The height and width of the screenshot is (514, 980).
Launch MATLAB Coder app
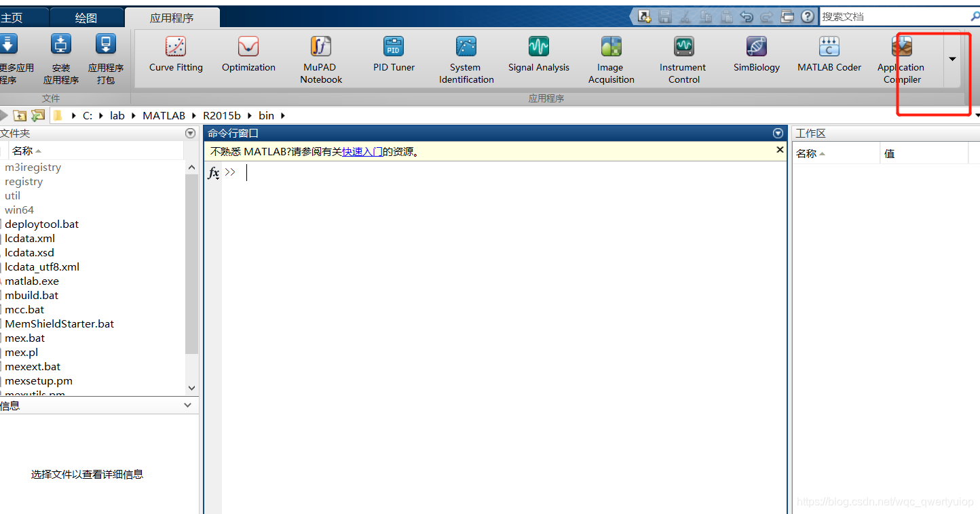click(829, 54)
